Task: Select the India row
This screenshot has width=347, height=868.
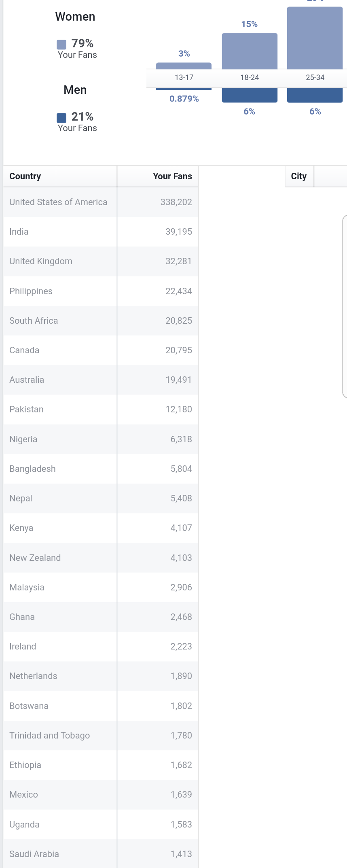Action: [101, 231]
